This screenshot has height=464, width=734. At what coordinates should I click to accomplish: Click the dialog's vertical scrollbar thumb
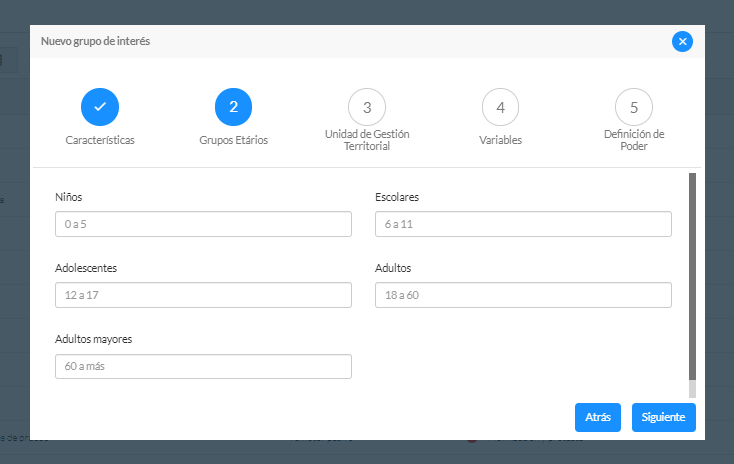[x=692, y=276]
